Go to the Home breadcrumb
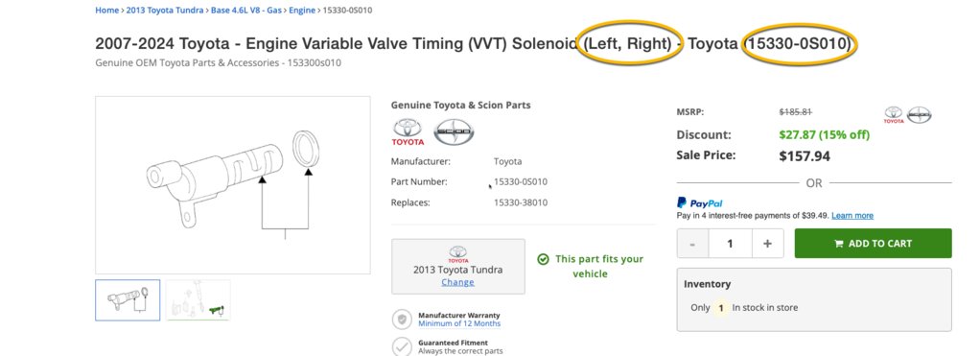The height and width of the screenshot is (356, 980). click(x=106, y=10)
